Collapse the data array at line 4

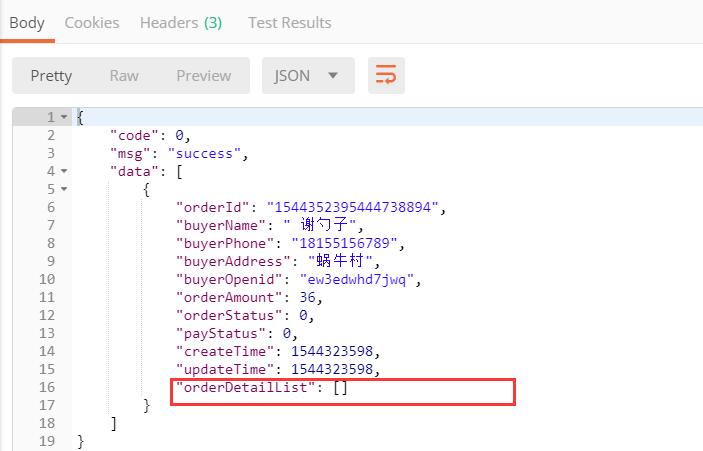click(x=64, y=171)
